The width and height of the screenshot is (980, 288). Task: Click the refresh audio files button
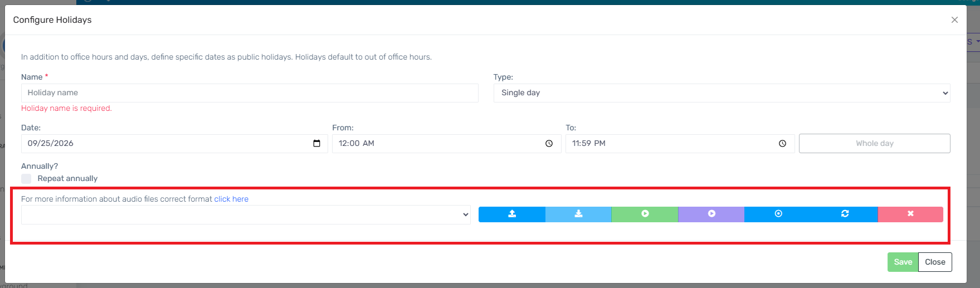click(x=845, y=214)
